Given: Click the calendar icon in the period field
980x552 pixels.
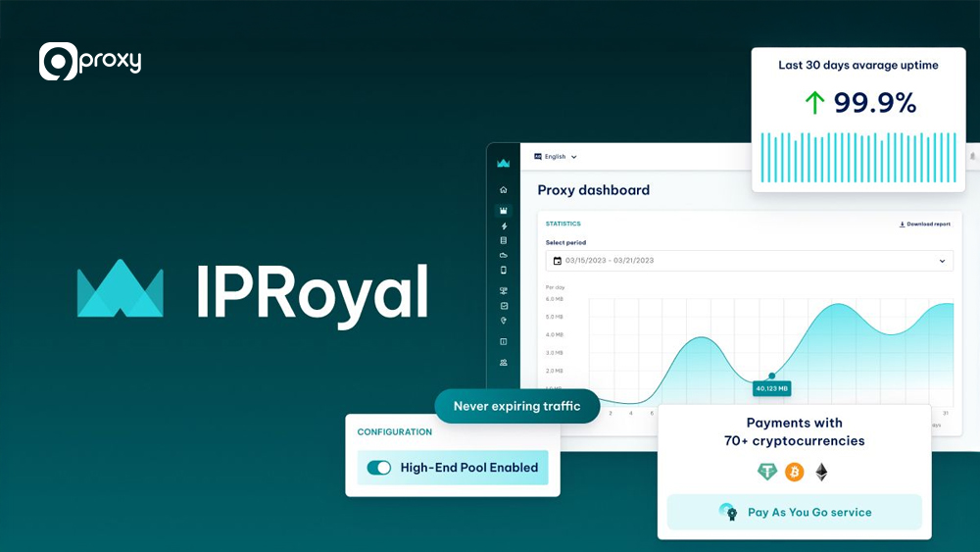Looking at the screenshot, I should point(558,261).
